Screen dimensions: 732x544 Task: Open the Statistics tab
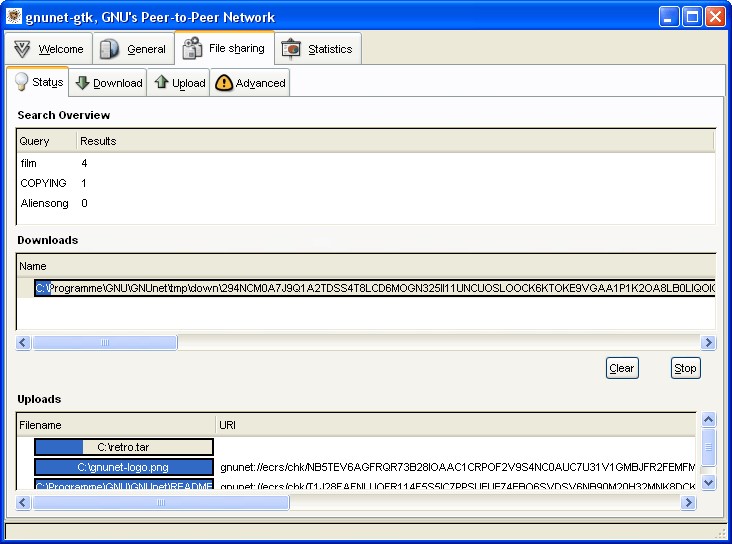318,49
